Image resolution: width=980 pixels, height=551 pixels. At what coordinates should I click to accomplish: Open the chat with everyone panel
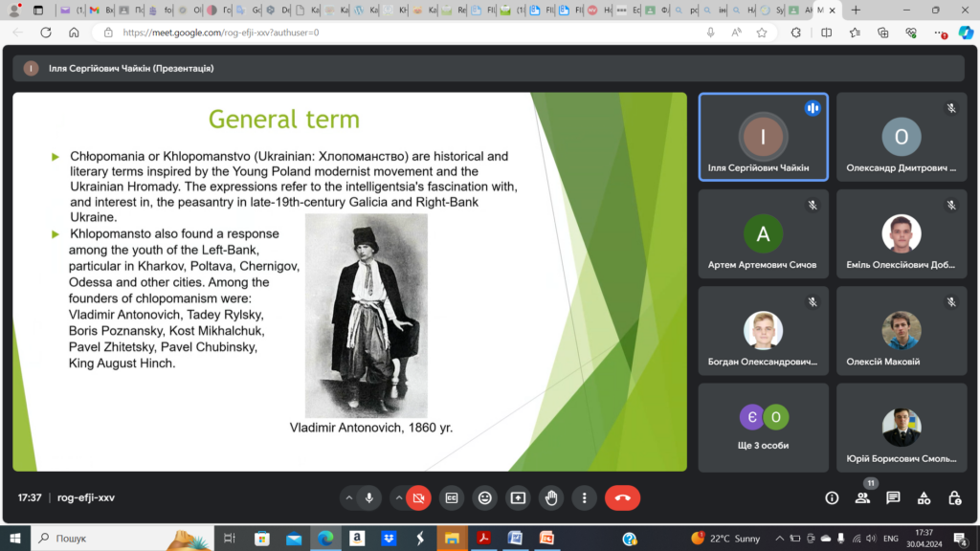pos(893,497)
